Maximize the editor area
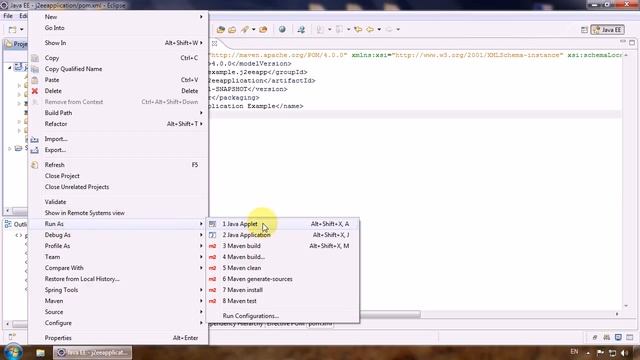 632,42
